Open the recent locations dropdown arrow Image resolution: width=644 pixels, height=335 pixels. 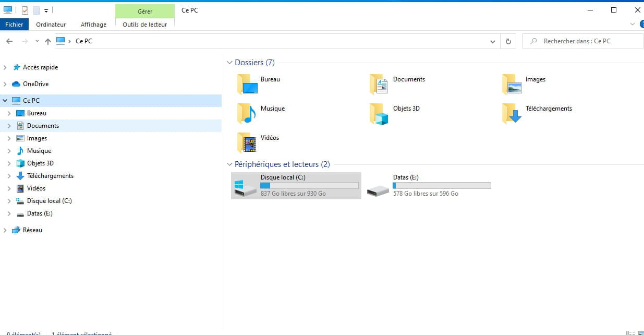[37, 41]
